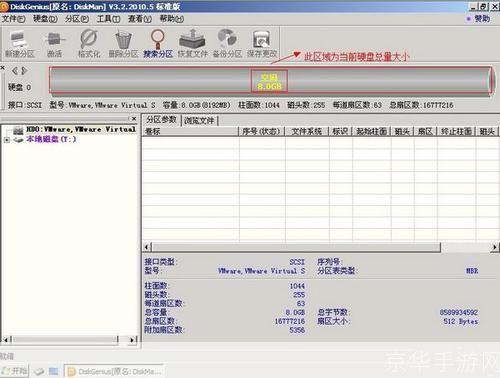Click the Start (开始) button on taskbar
This screenshot has height=378, width=500.
pyautogui.click(x=15, y=371)
